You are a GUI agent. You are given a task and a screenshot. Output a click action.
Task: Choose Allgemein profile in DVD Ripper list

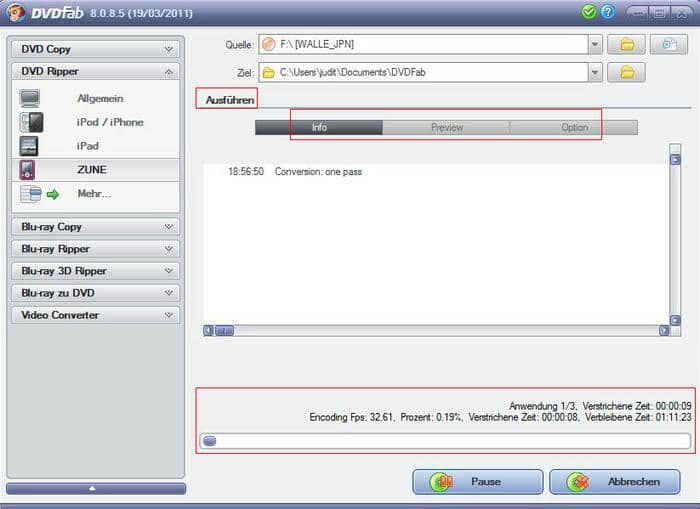click(x=100, y=99)
